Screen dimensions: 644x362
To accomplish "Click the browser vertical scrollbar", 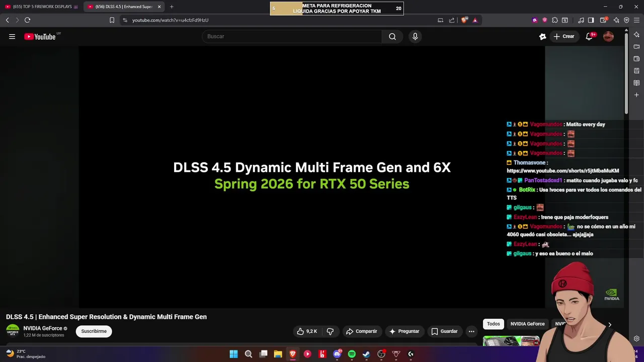I will [x=626, y=73].
